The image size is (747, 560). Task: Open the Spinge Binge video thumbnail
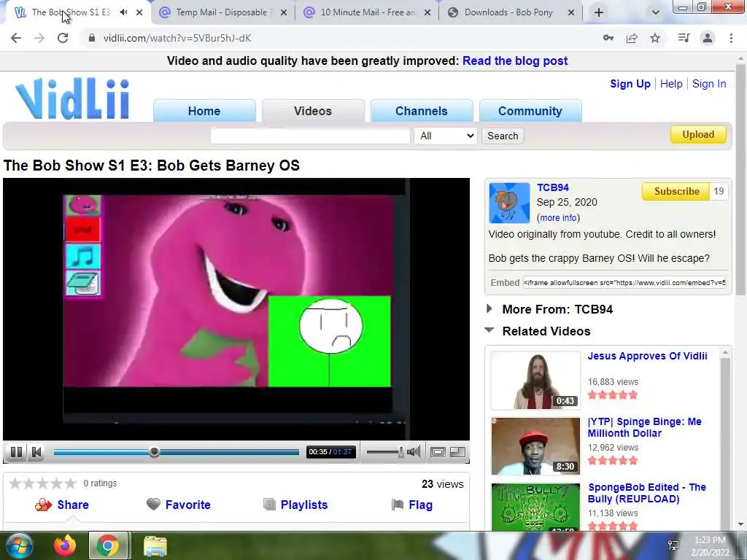click(x=535, y=446)
